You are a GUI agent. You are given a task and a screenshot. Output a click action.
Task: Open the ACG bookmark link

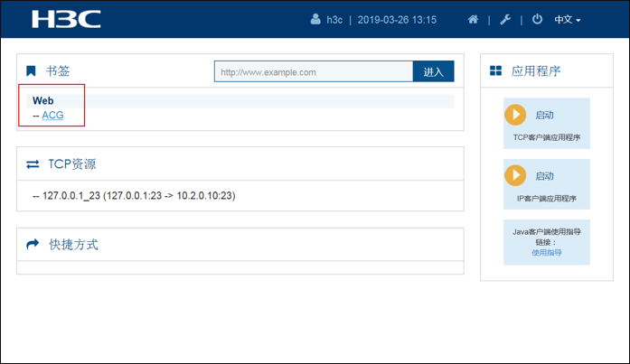[52, 115]
